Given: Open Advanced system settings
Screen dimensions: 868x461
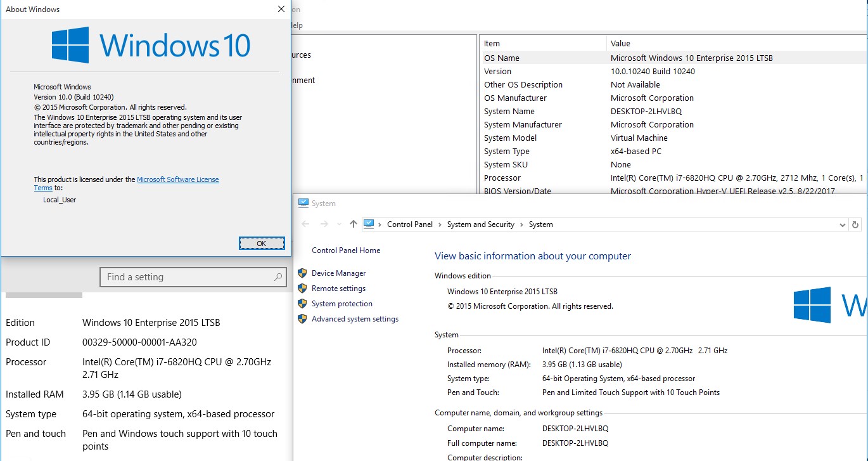Looking at the screenshot, I should tap(355, 319).
